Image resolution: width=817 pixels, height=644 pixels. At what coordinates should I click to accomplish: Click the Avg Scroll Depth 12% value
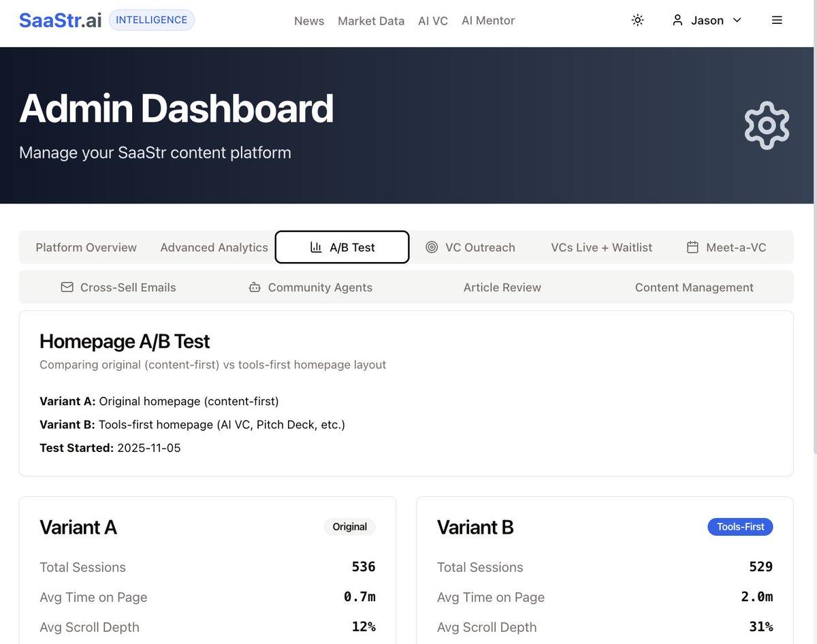click(x=364, y=626)
